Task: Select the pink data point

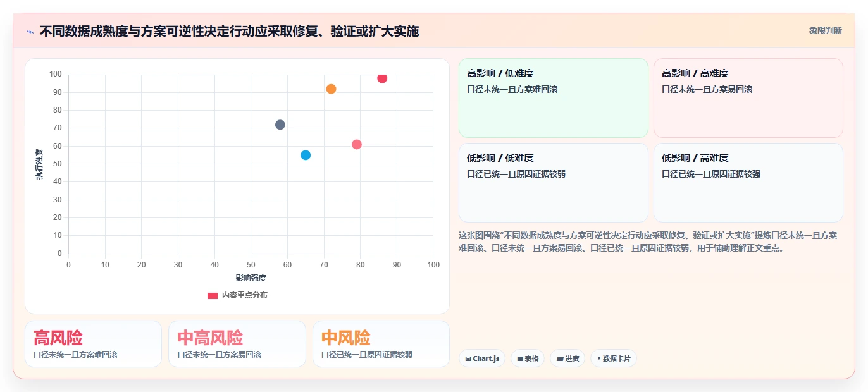Action: [357, 144]
